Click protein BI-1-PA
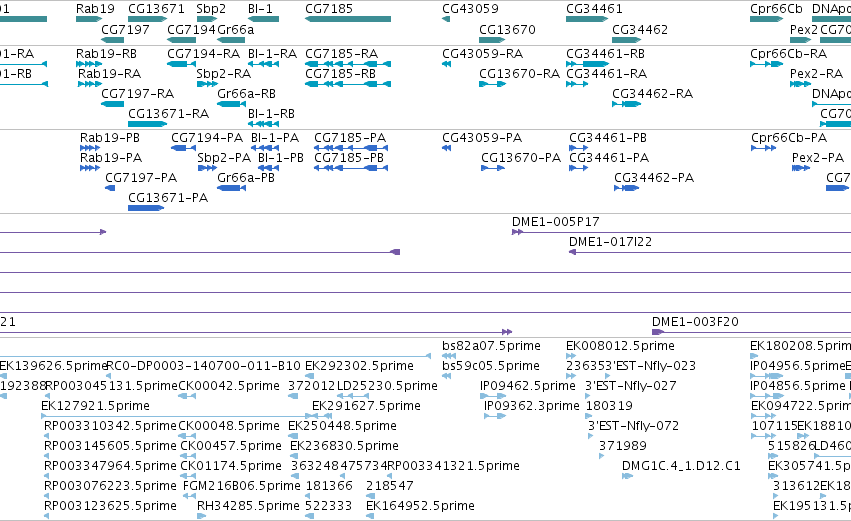Screen dimensions: 851x521 click(265, 148)
